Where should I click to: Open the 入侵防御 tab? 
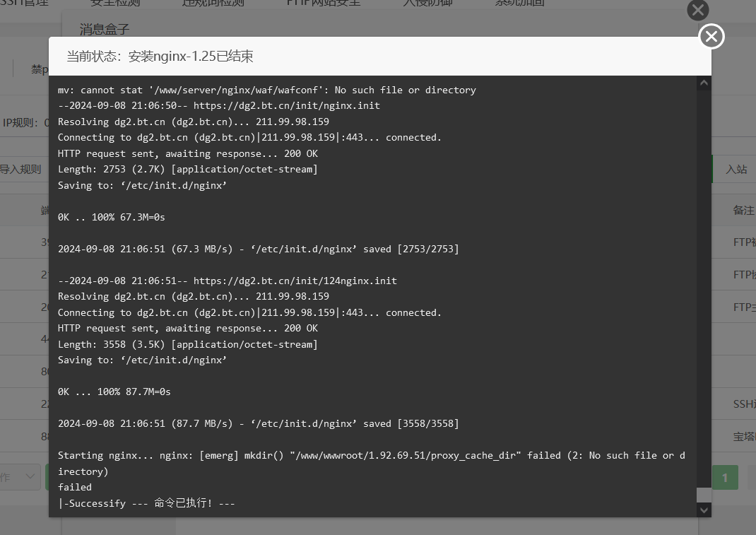point(427,2)
